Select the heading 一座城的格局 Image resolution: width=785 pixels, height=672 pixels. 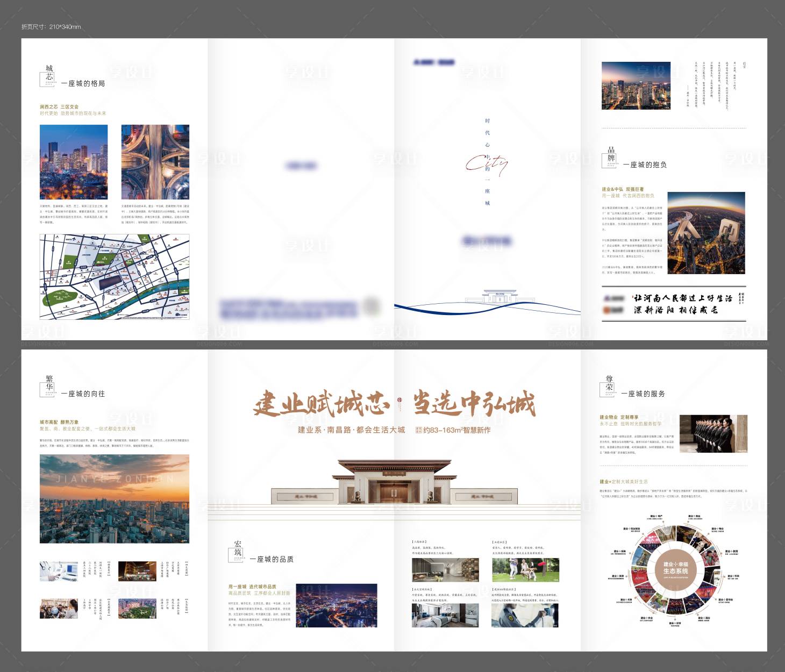click(x=83, y=83)
